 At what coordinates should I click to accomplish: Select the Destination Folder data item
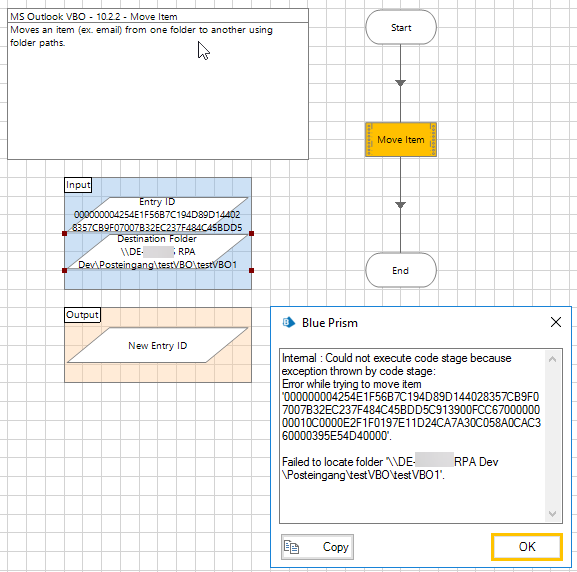(x=157, y=252)
